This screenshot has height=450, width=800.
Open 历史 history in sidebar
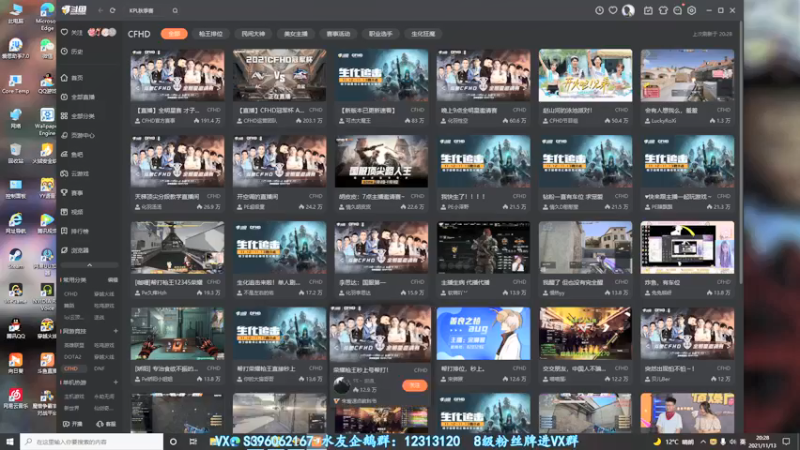(72, 52)
